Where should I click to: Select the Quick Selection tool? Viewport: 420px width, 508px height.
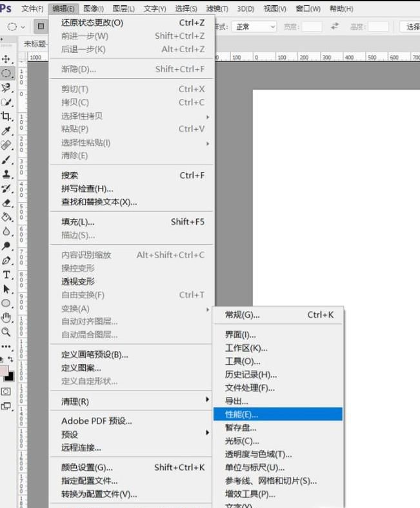click(6, 103)
